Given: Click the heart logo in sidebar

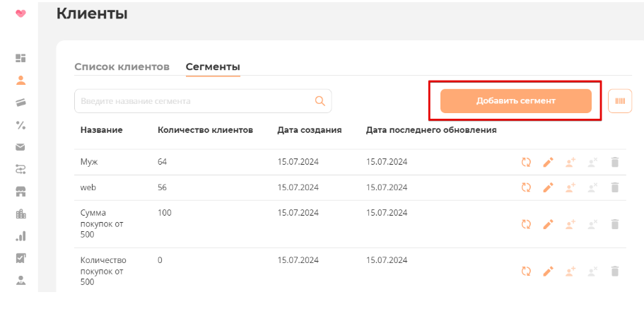Looking at the screenshot, I should tap(21, 13).
